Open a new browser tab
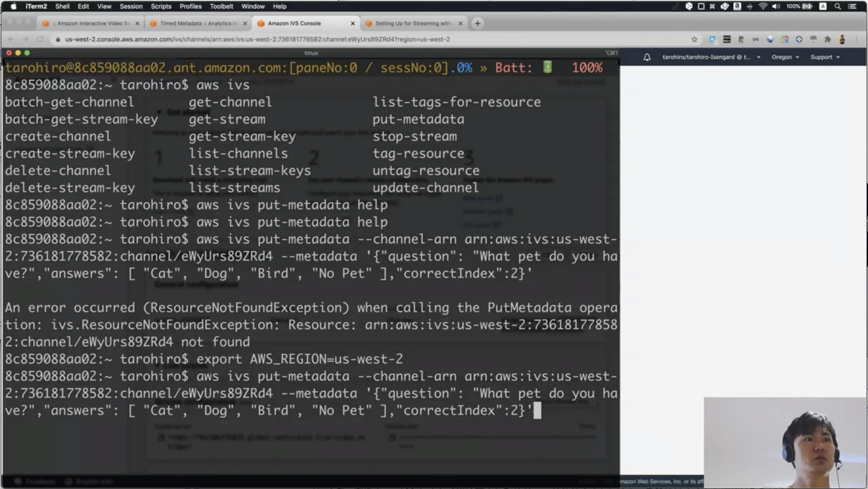 pos(477,23)
